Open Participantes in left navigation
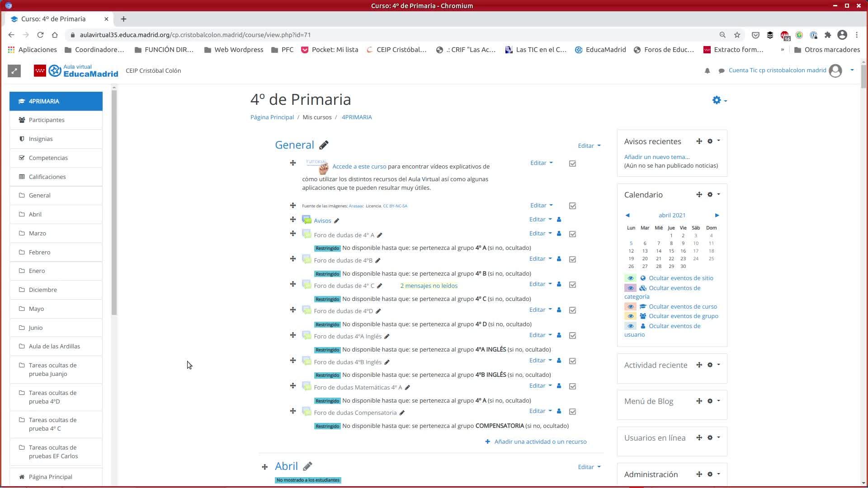The height and width of the screenshot is (488, 868). (x=47, y=120)
